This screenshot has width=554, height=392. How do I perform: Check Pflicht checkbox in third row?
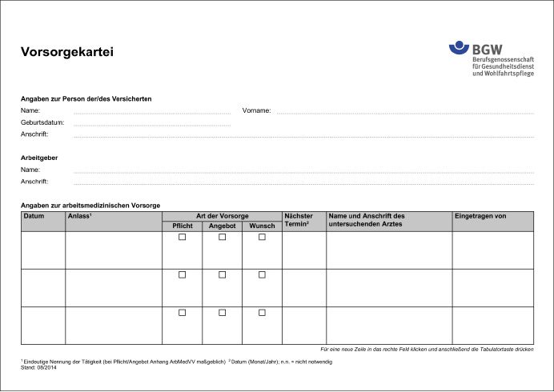click(182, 312)
